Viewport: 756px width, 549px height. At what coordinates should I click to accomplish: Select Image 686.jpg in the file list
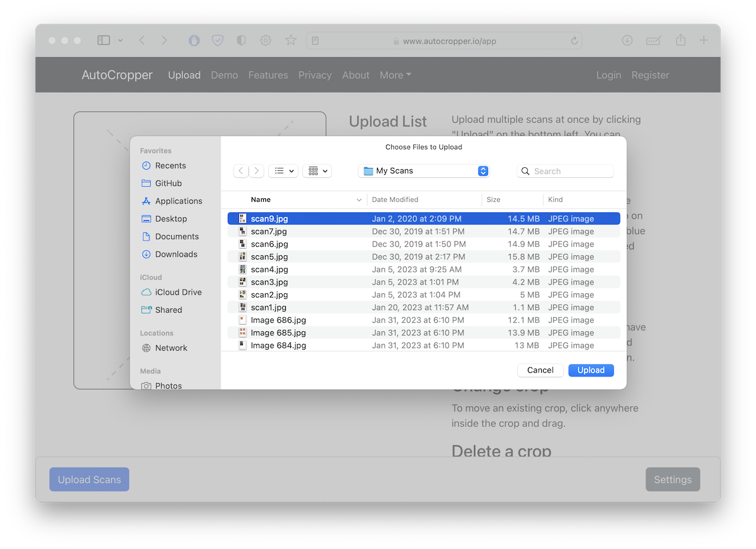[x=424, y=320]
